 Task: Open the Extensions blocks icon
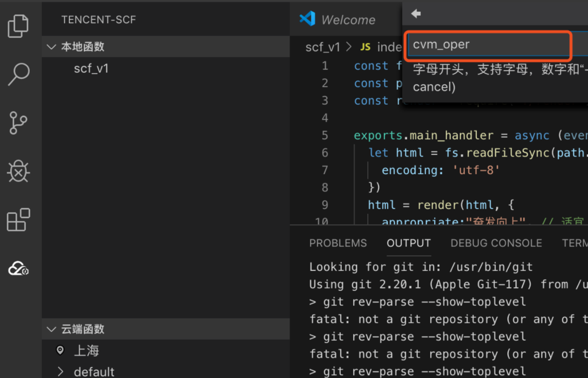[x=19, y=220]
